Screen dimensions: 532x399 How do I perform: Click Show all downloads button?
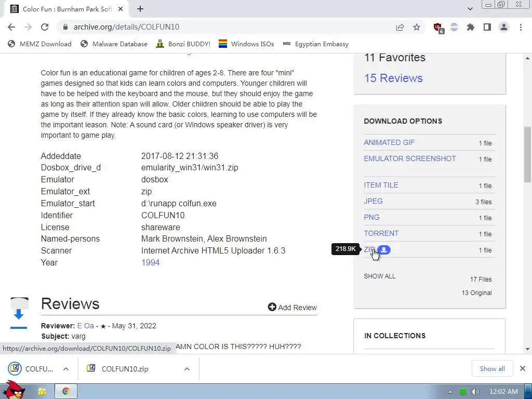[492, 368]
